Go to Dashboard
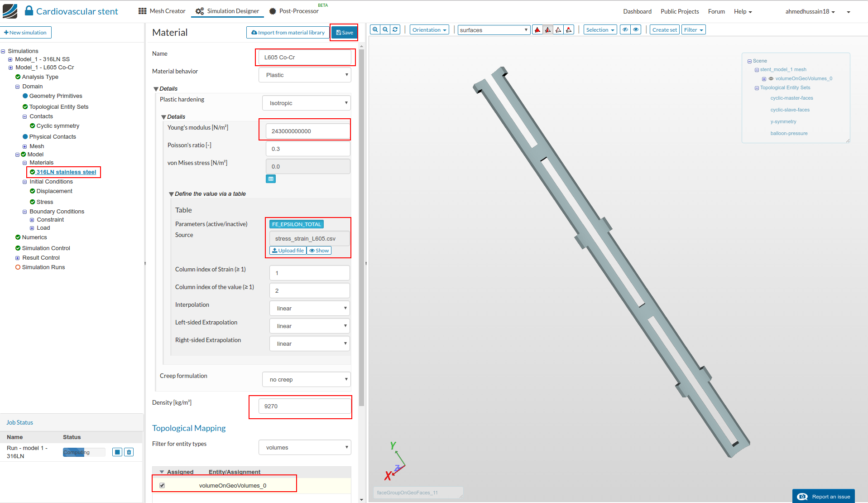Screen dimensions: 868x503 coord(637,11)
